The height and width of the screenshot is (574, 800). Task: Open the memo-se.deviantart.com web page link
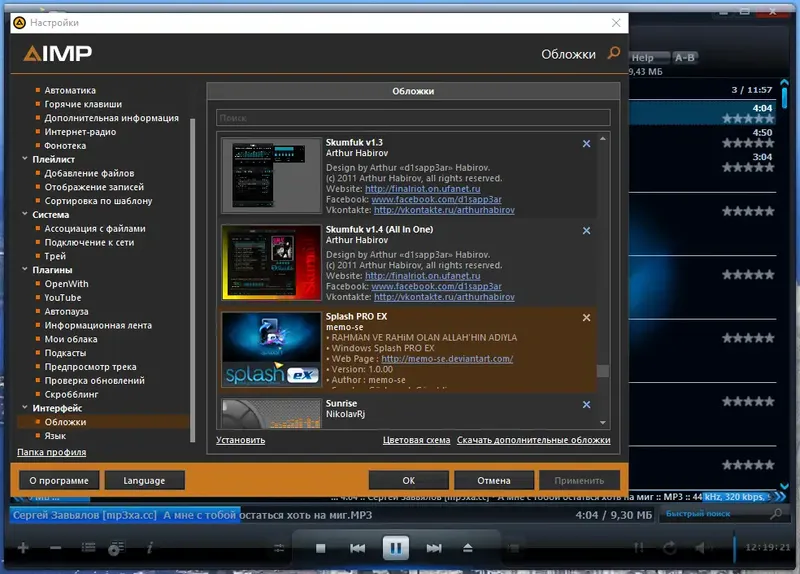point(447,359)
